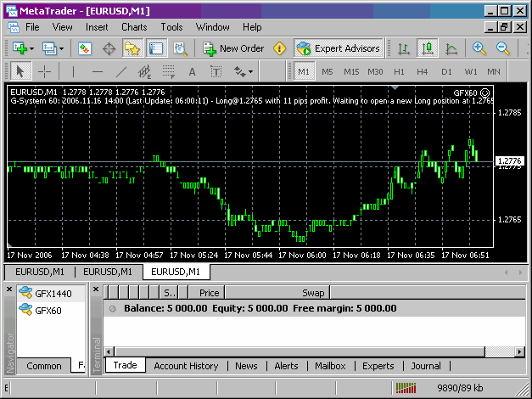Open the Help menu
The image size is (532, 399).
252,27
